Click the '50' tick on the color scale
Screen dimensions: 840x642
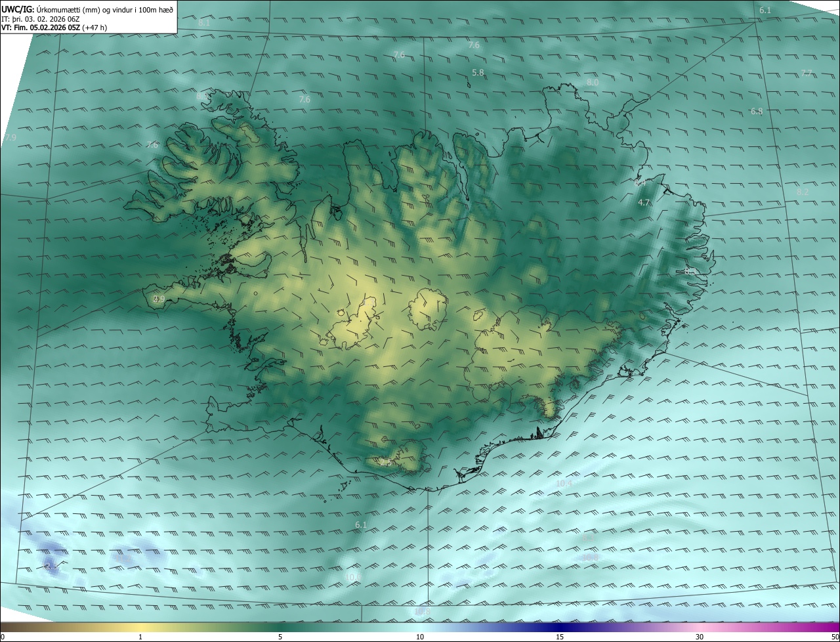(835, 637)
